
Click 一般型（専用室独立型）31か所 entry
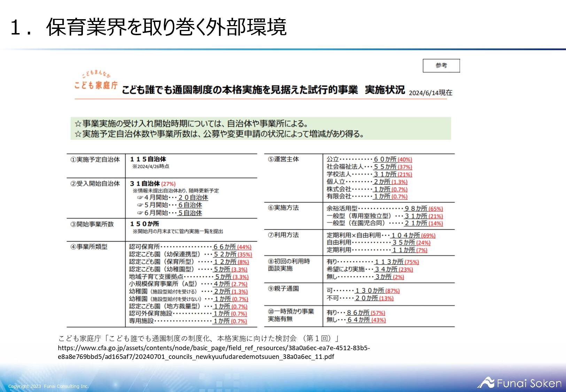tap(385, 216)
